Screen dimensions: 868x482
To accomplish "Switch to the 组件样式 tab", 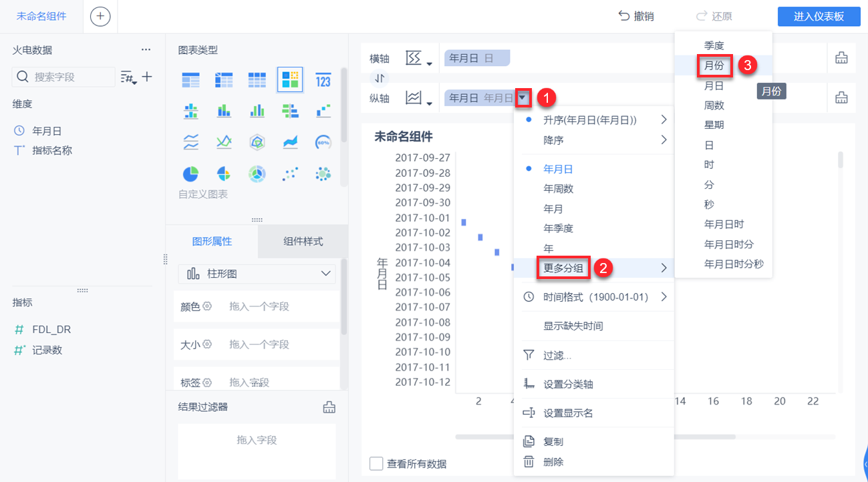I will click(x=303, y=242).
